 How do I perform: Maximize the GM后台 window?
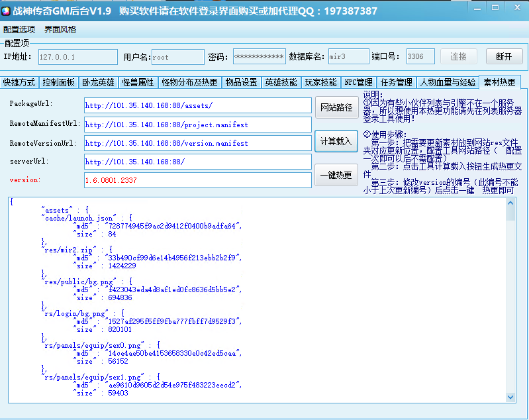(x=495, y=8)
